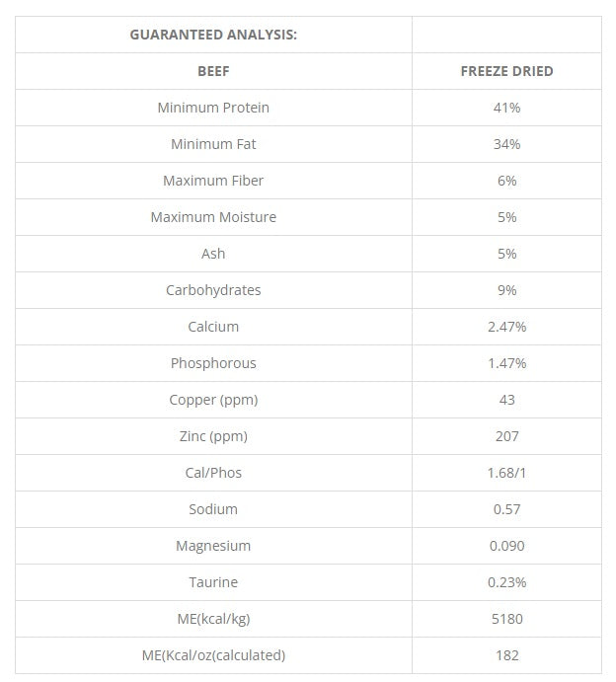Click the 41% protein value
Screen dimensions: 616x682
click(x=506, y=108)
